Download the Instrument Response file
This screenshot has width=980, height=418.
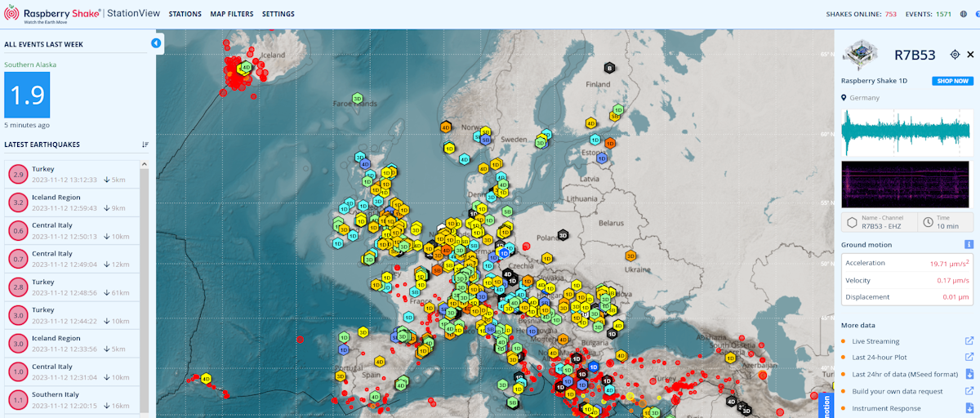click(969, 408)
